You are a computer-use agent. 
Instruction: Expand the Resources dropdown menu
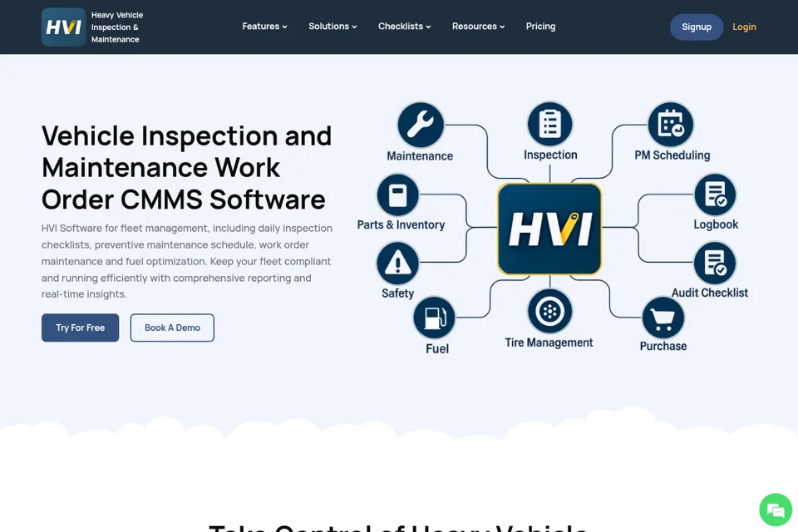click(479, 27)
